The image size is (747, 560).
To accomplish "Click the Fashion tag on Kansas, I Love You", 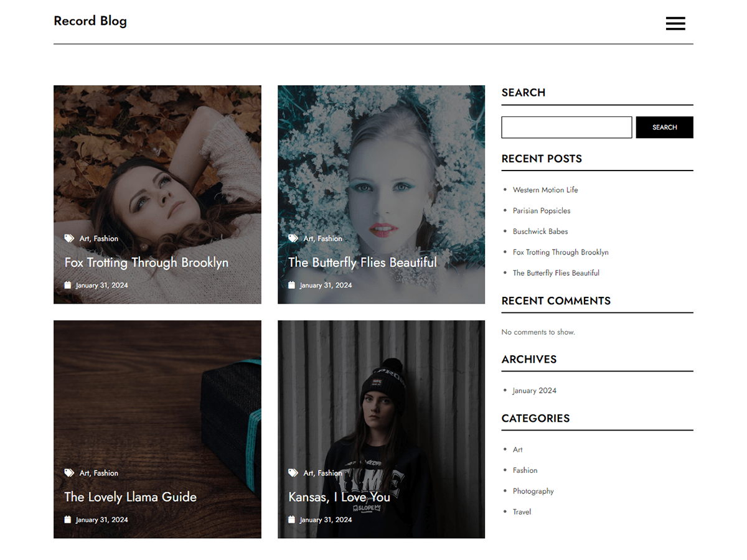I will [330, 472].
